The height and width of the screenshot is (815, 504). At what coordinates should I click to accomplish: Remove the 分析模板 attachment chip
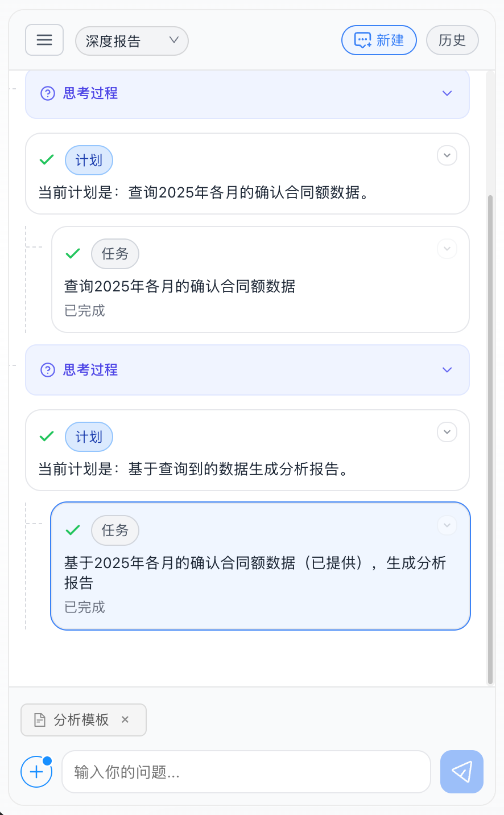click(x=125, y=720)
